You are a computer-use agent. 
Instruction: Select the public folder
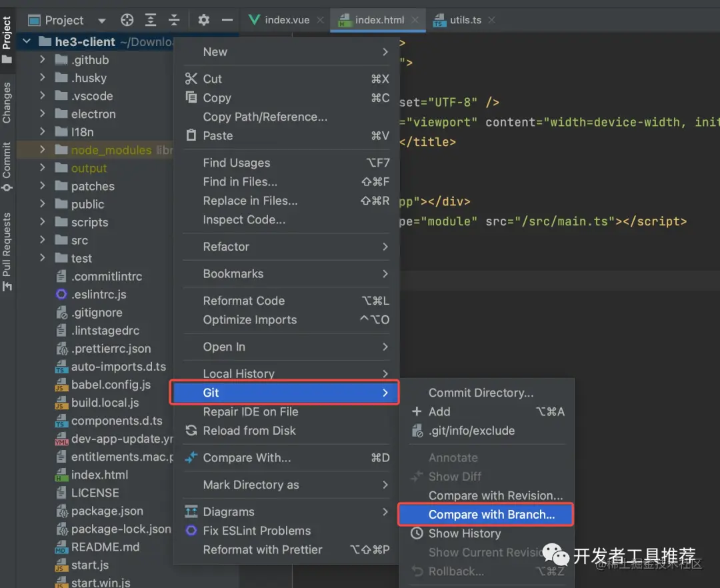(x=88, y=204)
